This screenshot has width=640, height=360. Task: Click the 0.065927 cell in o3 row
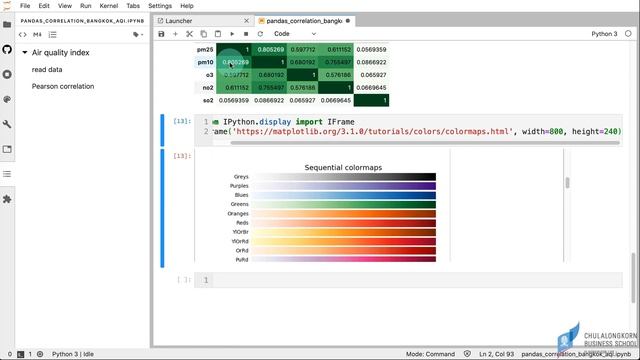pyautogui.click(x=371, y=75)
